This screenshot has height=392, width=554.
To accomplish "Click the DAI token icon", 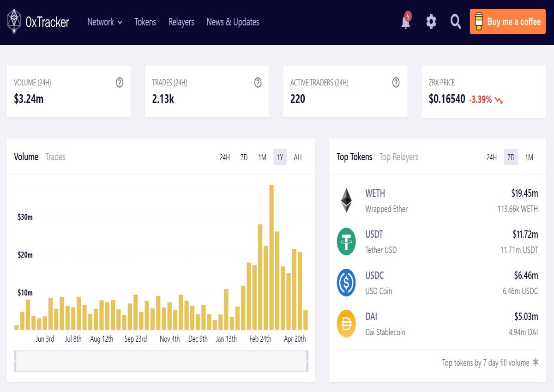I will click(346, 324).
